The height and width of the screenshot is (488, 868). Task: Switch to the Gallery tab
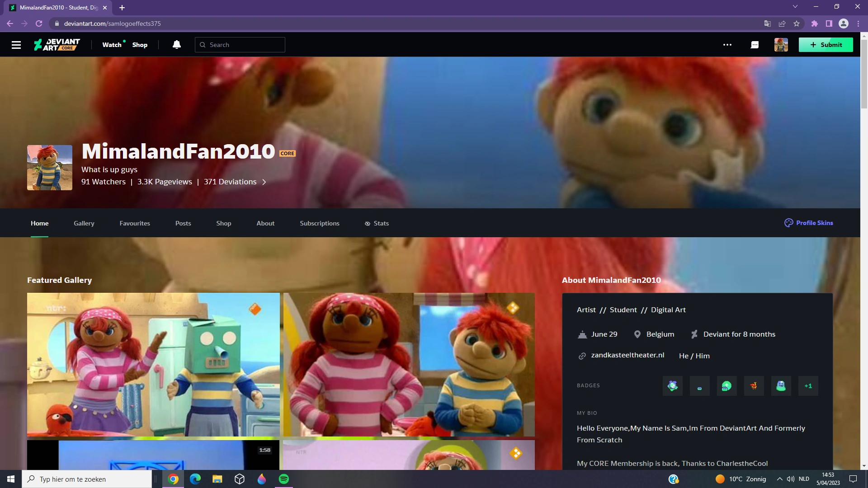(x=84, y=223)
